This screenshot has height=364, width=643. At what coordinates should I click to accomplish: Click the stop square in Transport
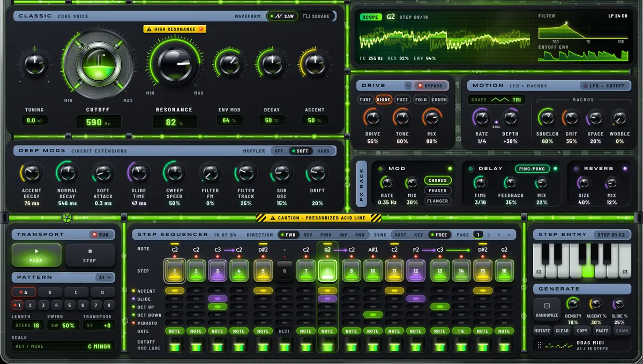pyautogui.click(x=90, y=251)
